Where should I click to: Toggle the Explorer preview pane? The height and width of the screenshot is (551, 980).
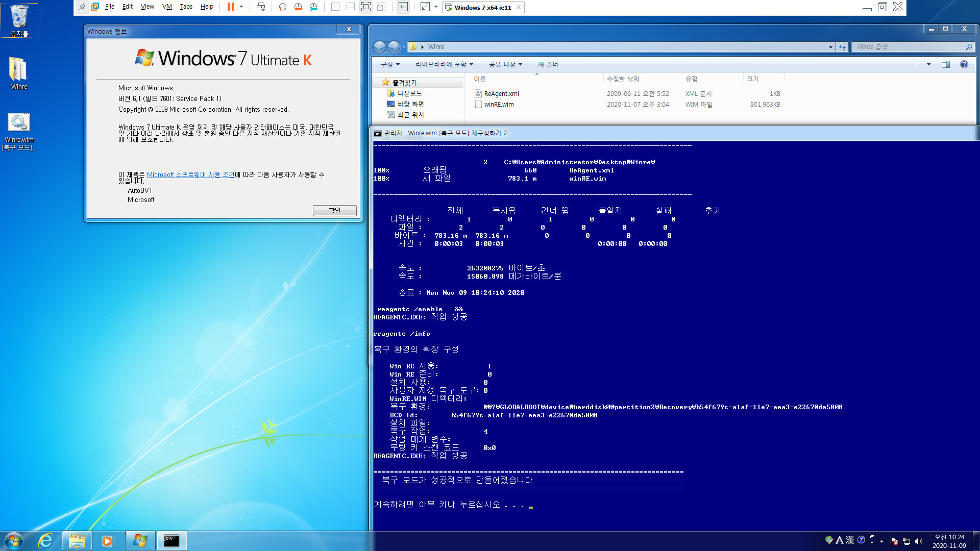coord(946,64)
